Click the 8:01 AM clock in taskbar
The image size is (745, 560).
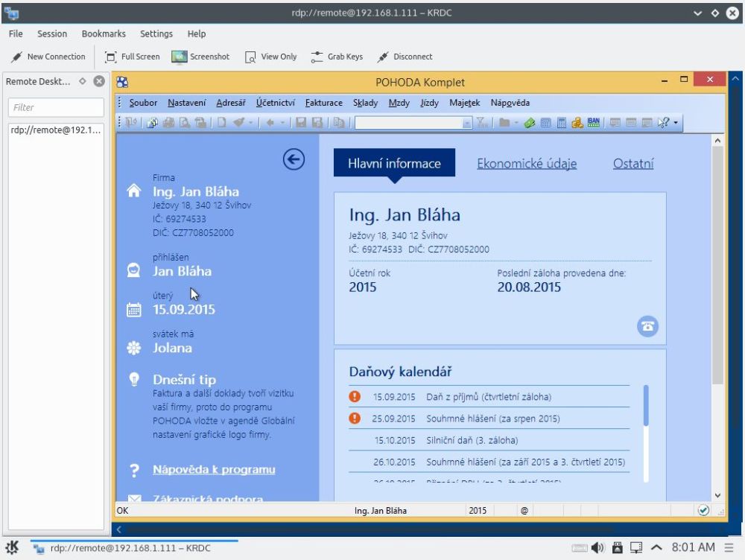(x=693, y=547)
